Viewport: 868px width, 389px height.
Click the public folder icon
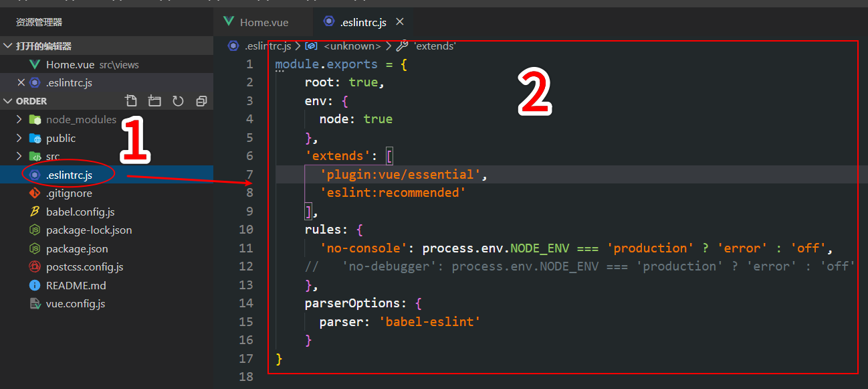point(35,138)
